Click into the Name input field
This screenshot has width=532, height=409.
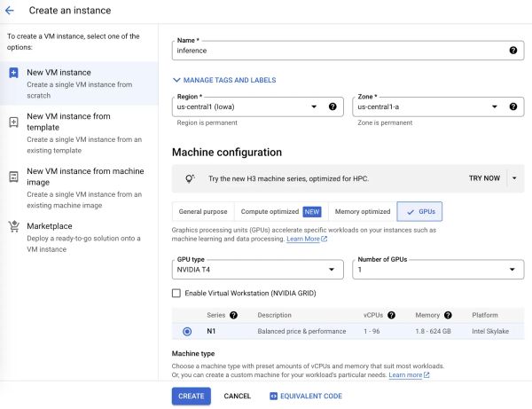tap(340, 51)
